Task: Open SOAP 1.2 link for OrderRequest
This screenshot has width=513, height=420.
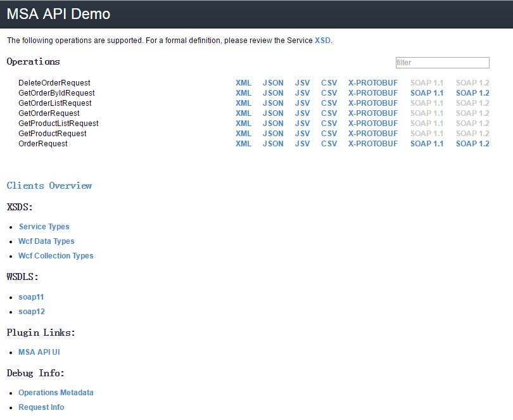Action: 472,144
